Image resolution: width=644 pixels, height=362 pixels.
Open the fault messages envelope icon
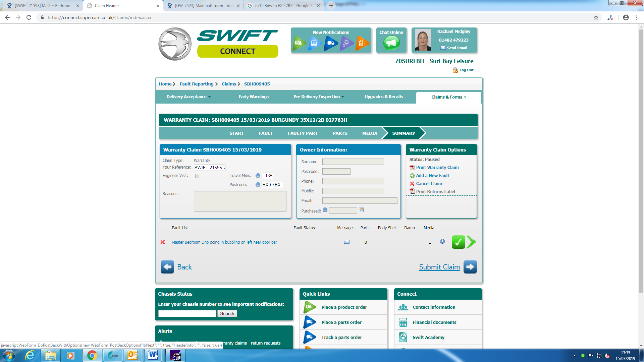point(347,242)
